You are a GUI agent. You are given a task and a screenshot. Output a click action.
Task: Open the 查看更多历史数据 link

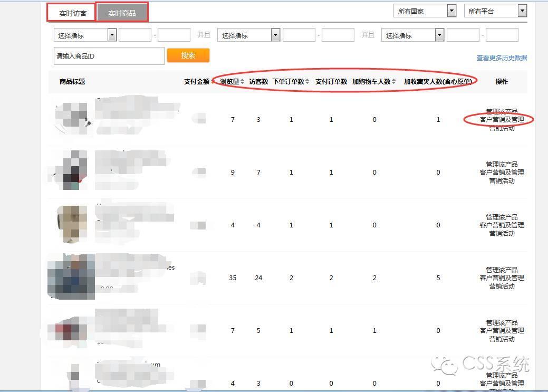tap(502, 58)
